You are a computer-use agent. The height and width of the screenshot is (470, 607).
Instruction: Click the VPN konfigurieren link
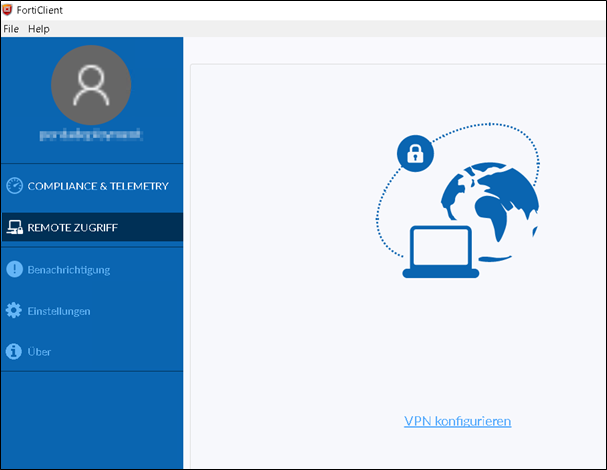458,421
